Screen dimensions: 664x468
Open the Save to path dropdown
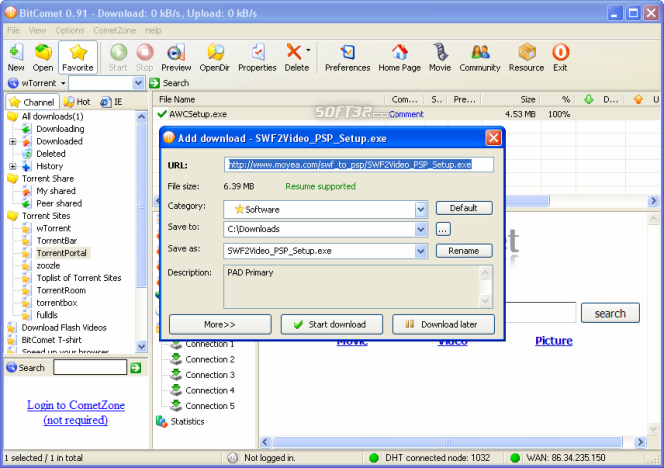coord(421,229)
